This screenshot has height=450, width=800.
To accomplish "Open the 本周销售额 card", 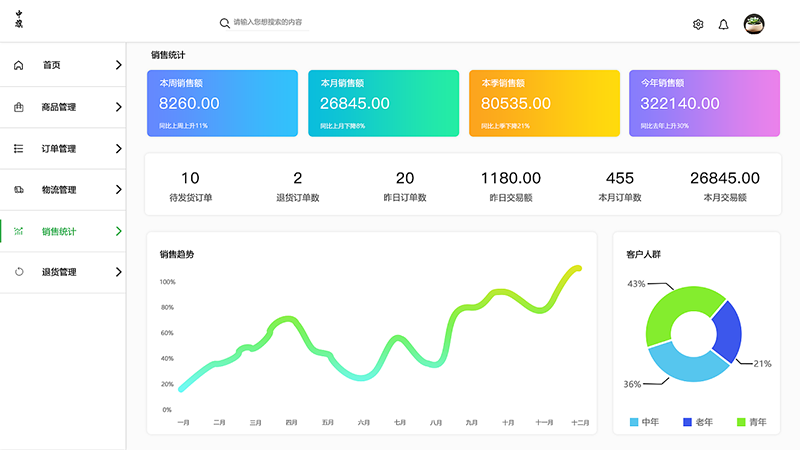I will pyautogui.click(x=221, y=103).
